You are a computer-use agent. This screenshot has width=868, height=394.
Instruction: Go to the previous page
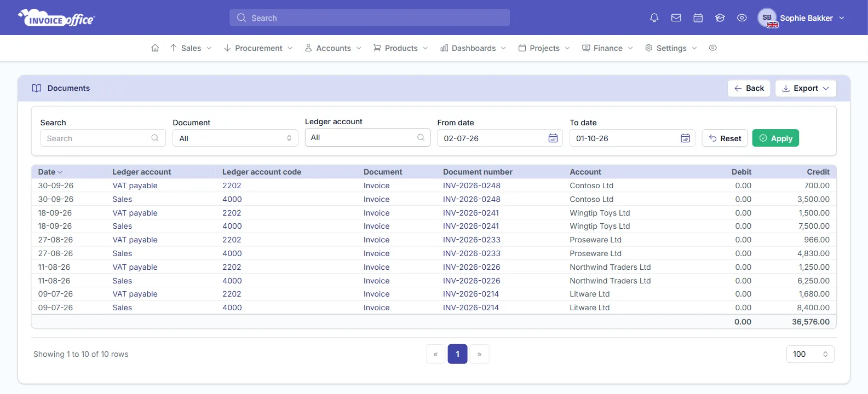pos(435,354)
